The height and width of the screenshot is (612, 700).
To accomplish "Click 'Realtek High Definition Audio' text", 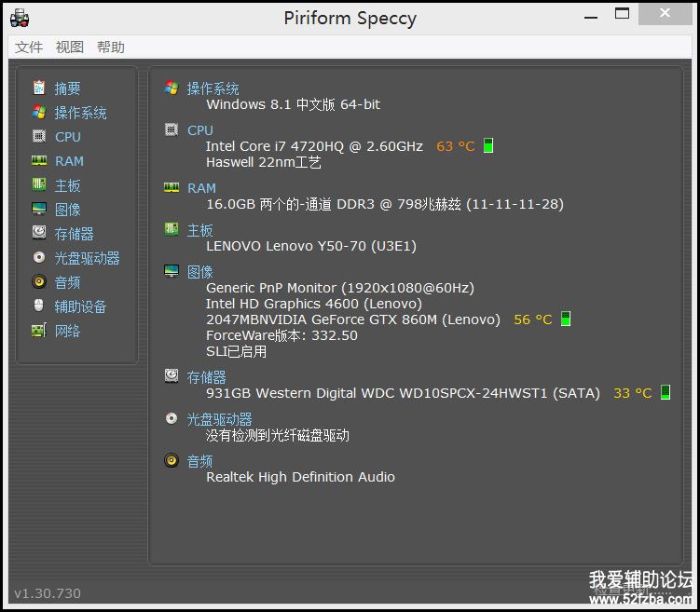I will (300, 477).
